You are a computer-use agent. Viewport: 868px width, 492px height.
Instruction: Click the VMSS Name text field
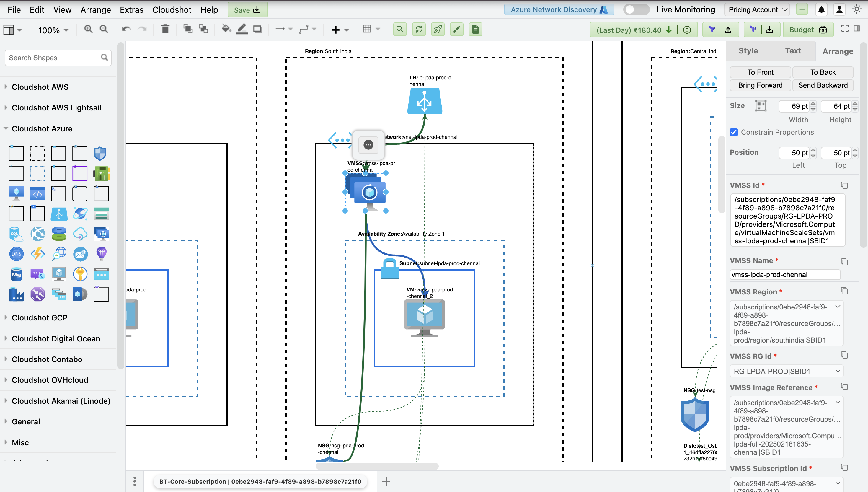pyautogui.click(x=785, y=274)
